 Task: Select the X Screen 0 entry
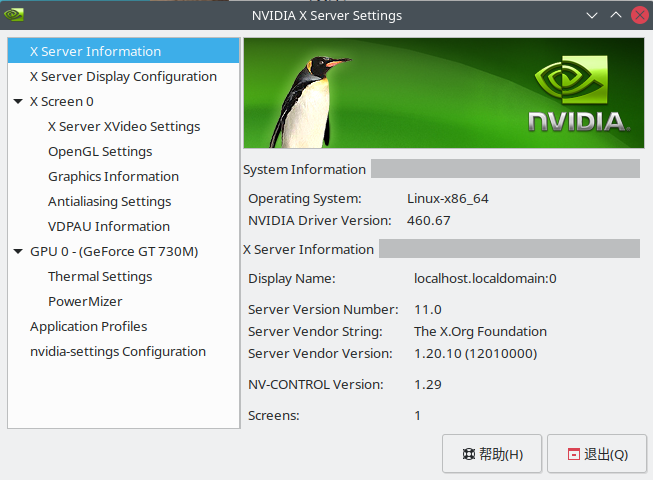[x=62, y=102]
